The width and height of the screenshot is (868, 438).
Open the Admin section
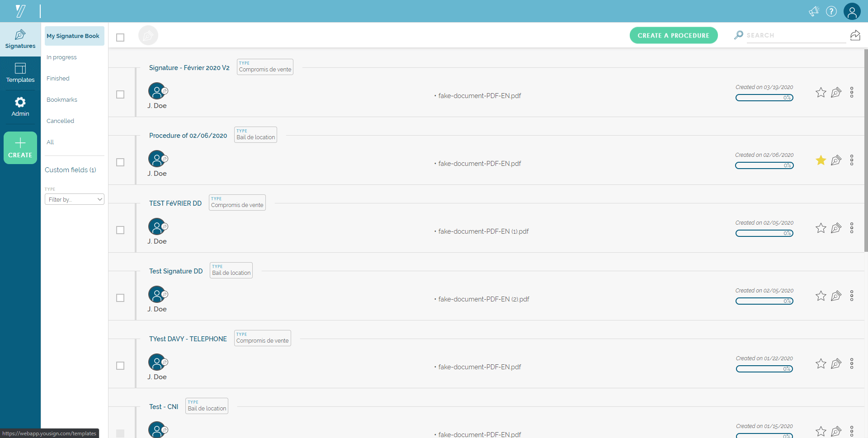click(x=20, y=107)
